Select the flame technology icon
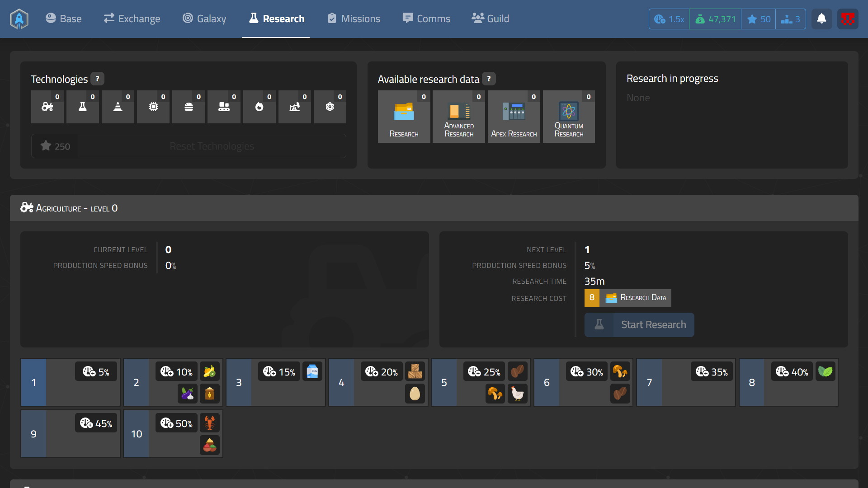Viewport: 868px width, 488px height. point(259,107)
